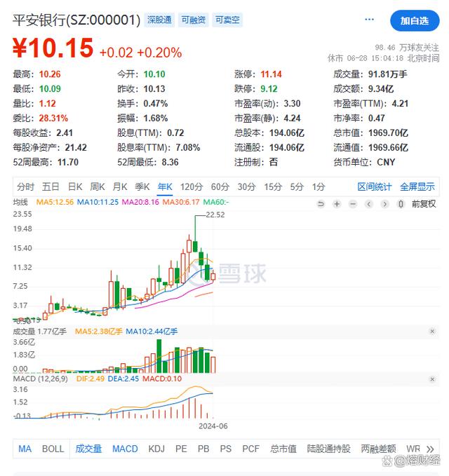This screenshot has width=449, height=476.
Task: Switch to 分时 intraday tab
Action: [25, 186]
